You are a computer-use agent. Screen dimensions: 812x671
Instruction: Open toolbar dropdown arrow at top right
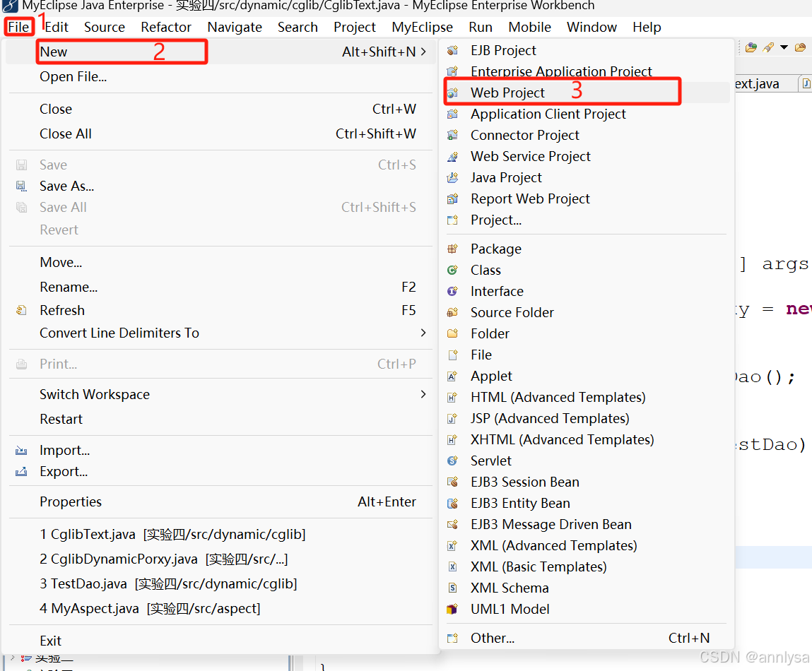coord(784,47)
